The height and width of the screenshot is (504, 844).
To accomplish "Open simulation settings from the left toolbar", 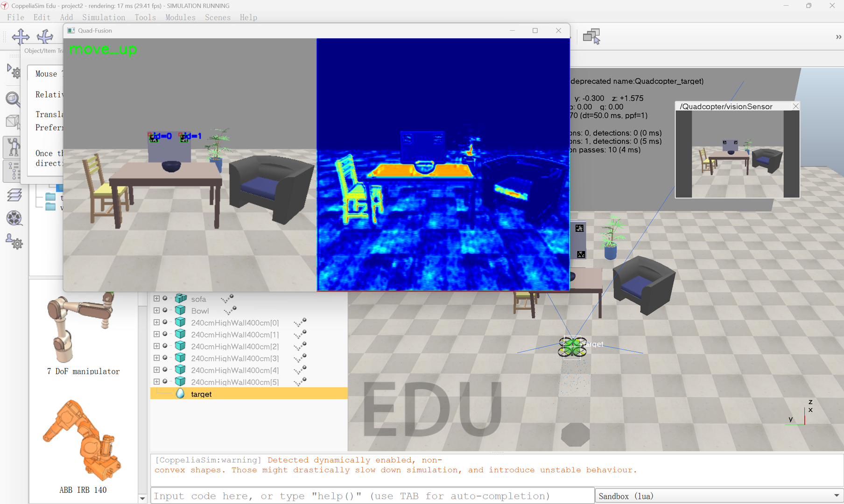I will click(14, 71).
